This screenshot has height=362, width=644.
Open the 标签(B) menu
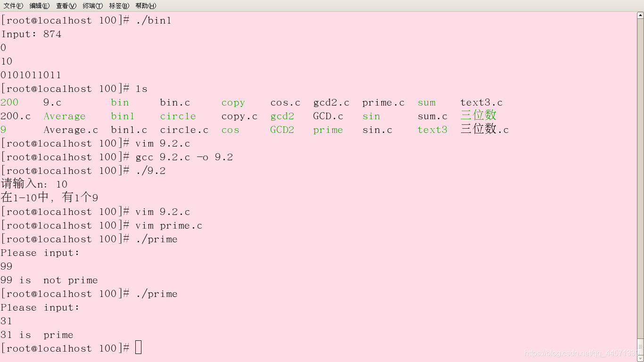pos(119,6)
